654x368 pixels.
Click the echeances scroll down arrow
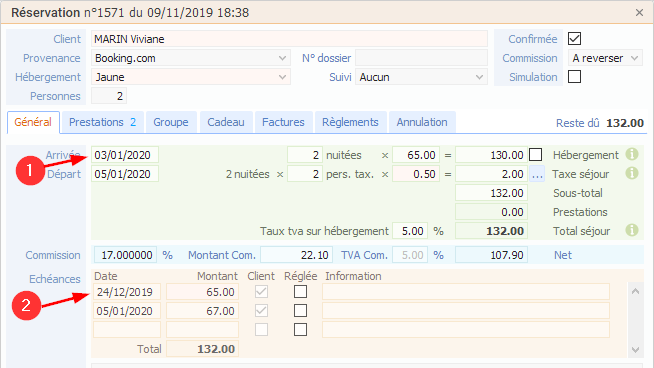pyautogui.click(x=635, y=350)
